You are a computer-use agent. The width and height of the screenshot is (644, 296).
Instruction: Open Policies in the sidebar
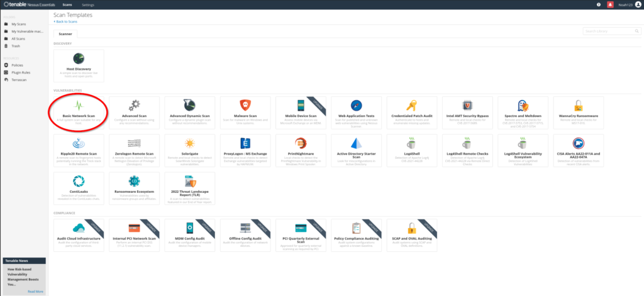coord(17,65)
